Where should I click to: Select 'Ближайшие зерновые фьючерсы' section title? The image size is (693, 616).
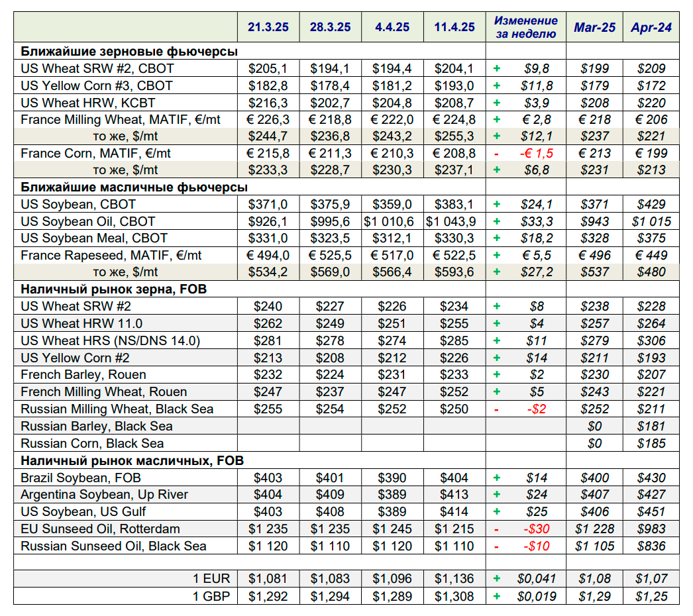129,51
